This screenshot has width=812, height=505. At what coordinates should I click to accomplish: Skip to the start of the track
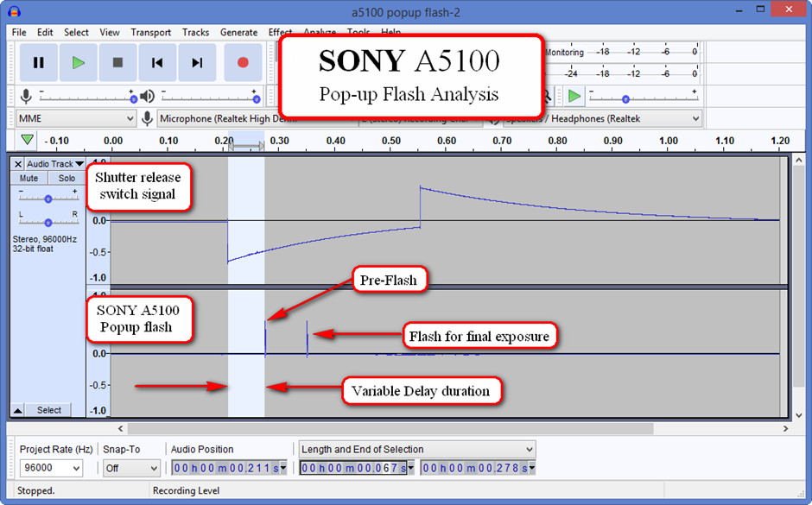coord(157,62)
